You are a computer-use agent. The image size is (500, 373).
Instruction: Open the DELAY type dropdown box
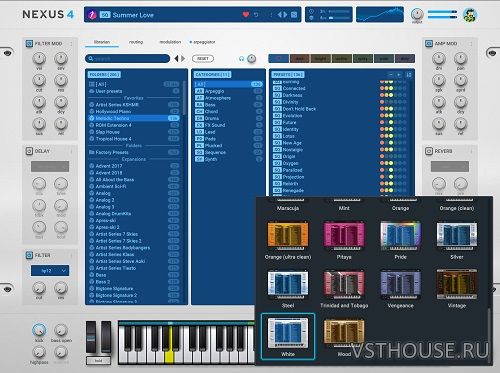(50, 166)
